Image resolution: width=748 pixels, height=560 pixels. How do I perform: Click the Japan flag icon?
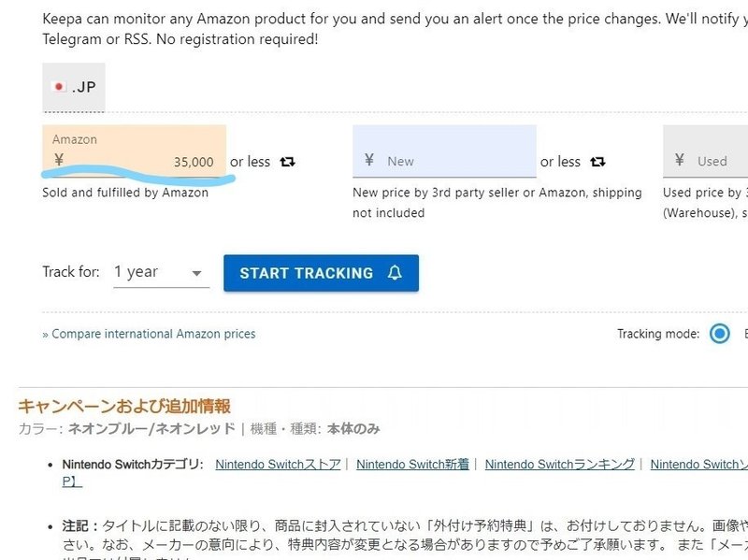click(60, 87)
